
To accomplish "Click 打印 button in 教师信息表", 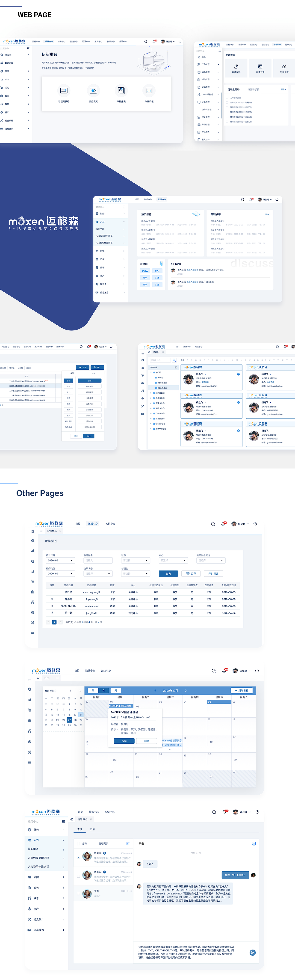I will [191, 573].
